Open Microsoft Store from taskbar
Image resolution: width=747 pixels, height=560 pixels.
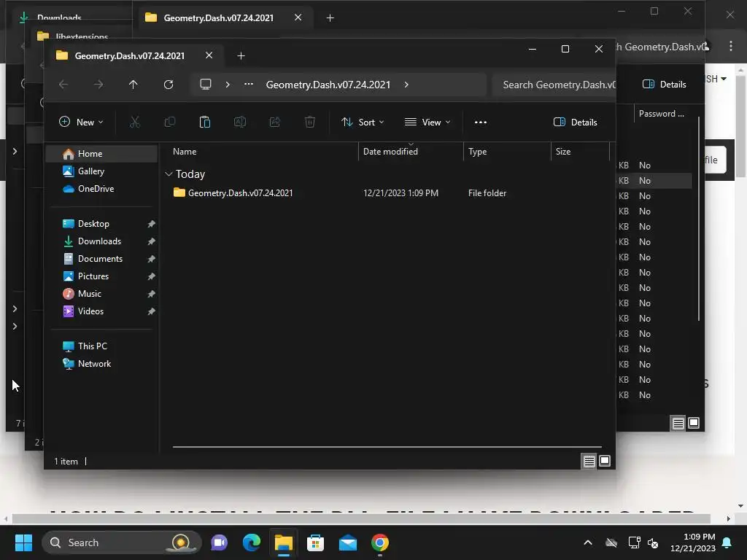pyautogui.click(x=315, y=542)
